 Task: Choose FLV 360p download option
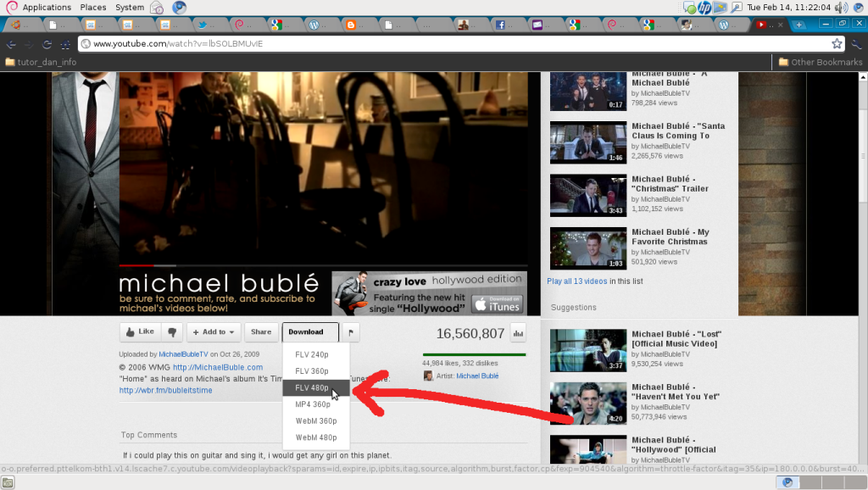coord(316,371)
